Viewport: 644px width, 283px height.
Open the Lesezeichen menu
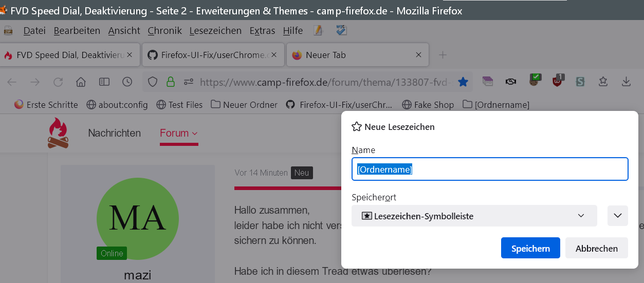(215, 31)
